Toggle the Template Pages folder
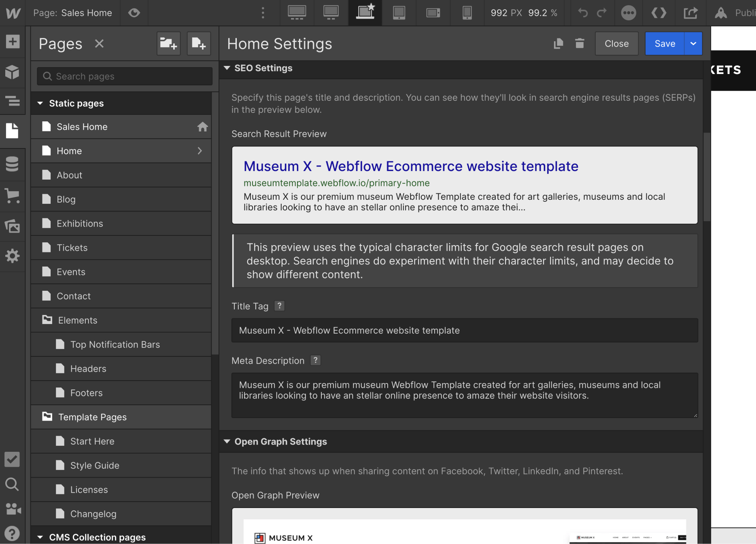This screenshot has width=756, height=544. pyautogui.click(x=121, y=417)
